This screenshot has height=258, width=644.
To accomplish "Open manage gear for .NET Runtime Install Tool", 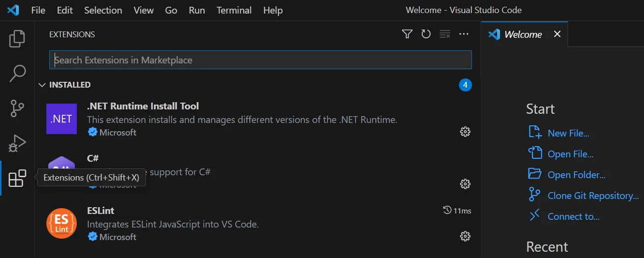I will point(465,132).
